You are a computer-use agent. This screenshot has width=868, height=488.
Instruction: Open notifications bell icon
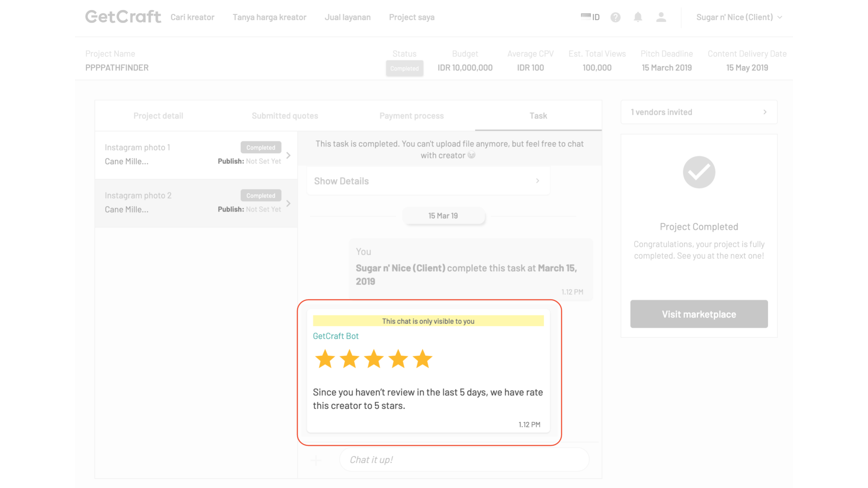(x=638, y=17)
